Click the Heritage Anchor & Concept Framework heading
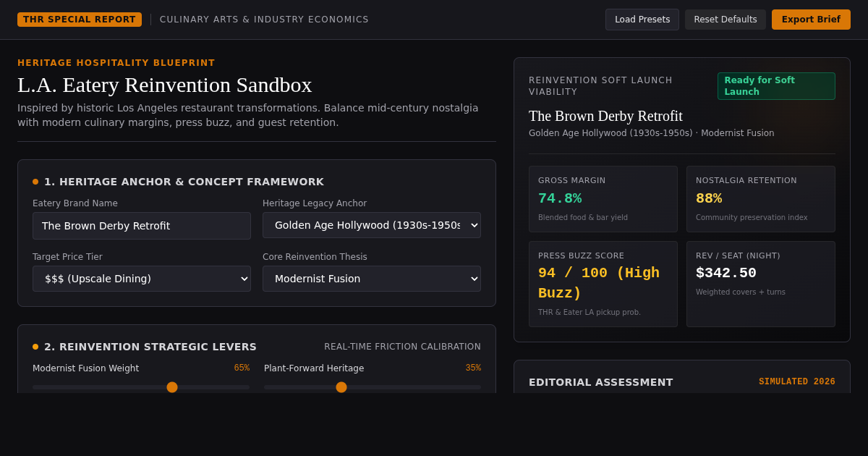 click(x=184, y=182)
